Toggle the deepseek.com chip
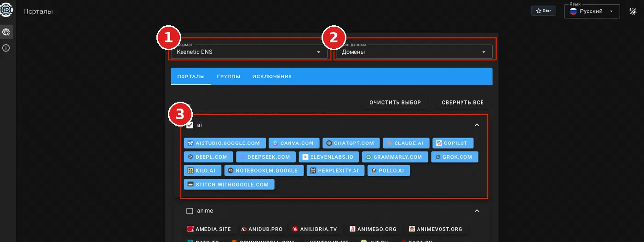This screenshot has width=644, height=242. (x=266, y=157)
